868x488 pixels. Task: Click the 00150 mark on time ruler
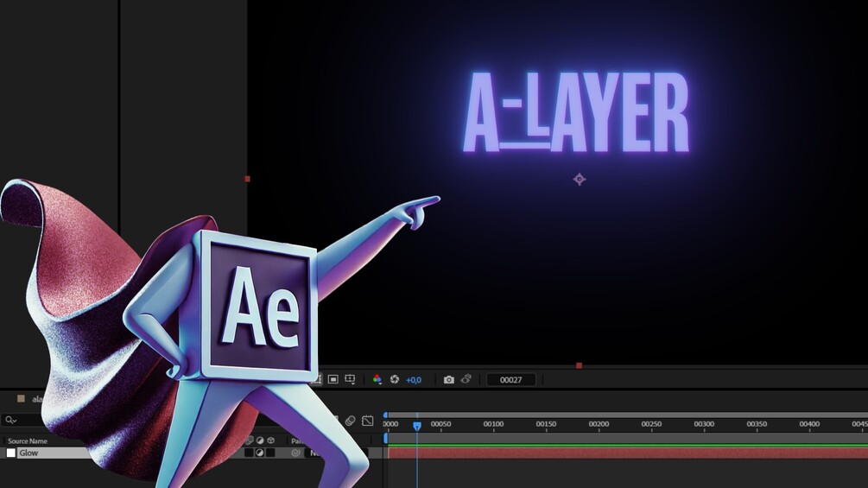coord(546,424)
